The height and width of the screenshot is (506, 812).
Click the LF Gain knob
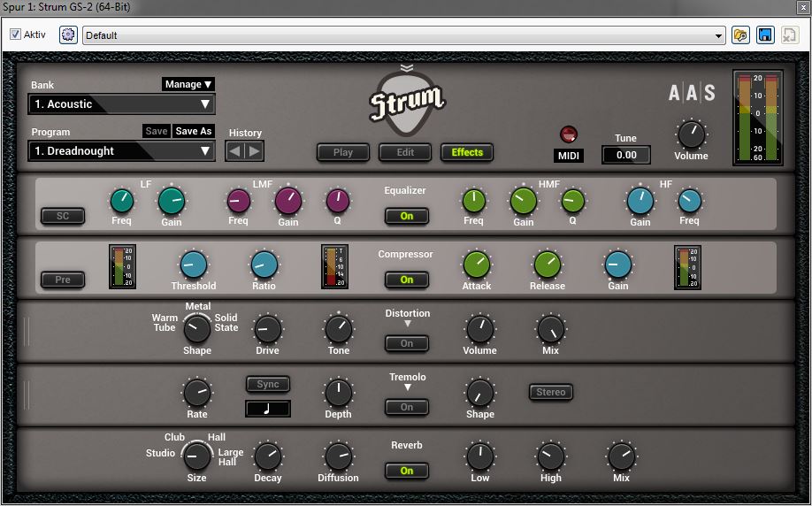(x=172, y=201)
